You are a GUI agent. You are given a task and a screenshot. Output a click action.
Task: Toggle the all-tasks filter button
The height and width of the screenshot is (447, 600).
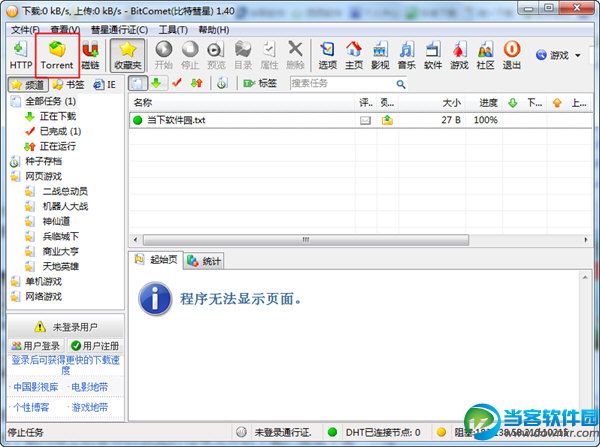point(138,83)
